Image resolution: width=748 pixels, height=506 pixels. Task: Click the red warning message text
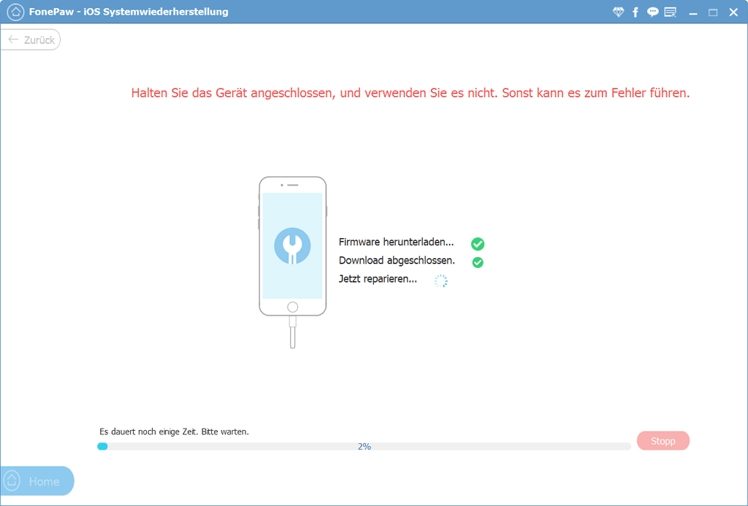[x=410, y=93]
